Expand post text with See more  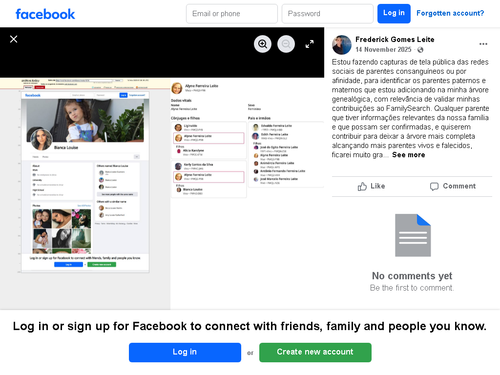coord(408,155)
